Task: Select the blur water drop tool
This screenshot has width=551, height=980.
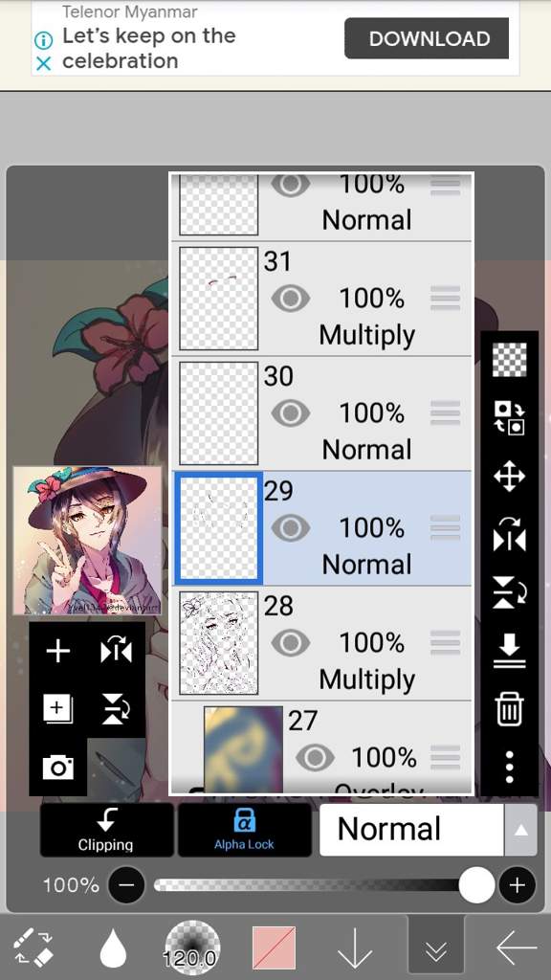Action: click(x=114, y=948)
